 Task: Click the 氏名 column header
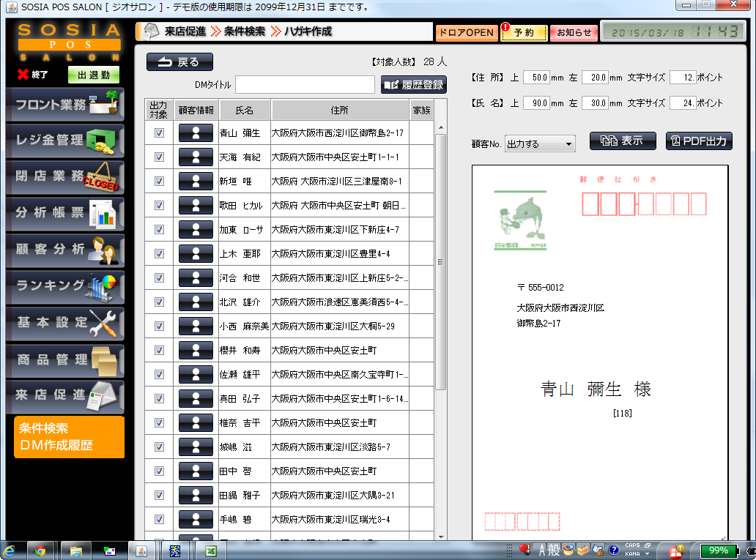click(x=244, y=111)
